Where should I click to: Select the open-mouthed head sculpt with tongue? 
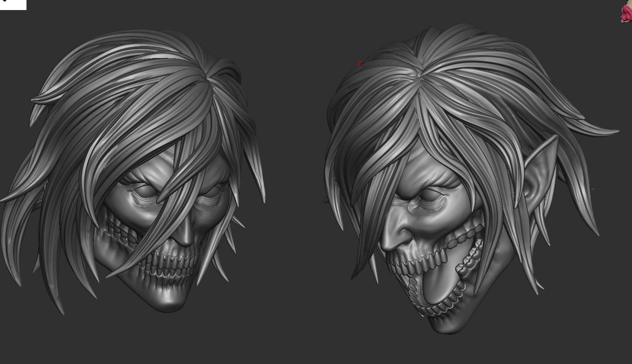pos(472,179)
